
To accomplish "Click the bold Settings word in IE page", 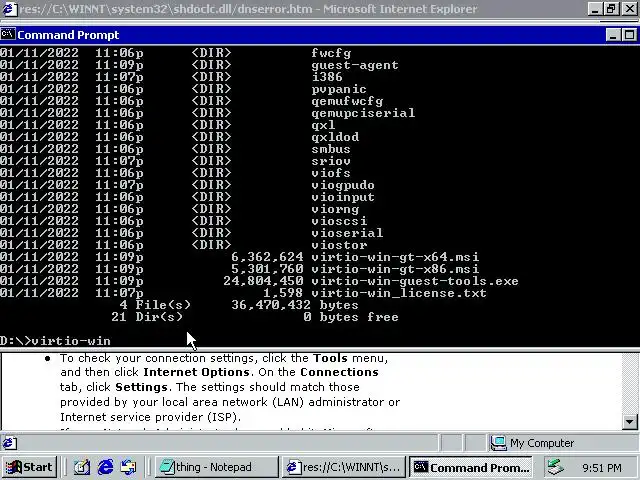I will (141, 387).
